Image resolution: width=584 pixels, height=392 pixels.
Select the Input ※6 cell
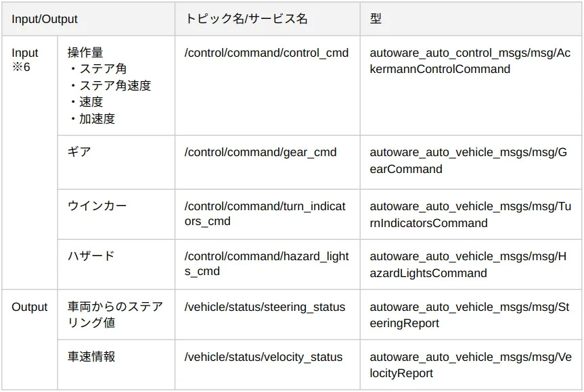30,162
